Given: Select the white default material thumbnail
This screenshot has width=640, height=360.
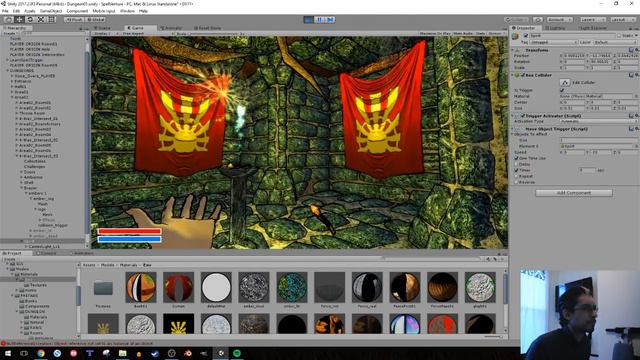Looking at the screenshot, I should pos(216,287).
